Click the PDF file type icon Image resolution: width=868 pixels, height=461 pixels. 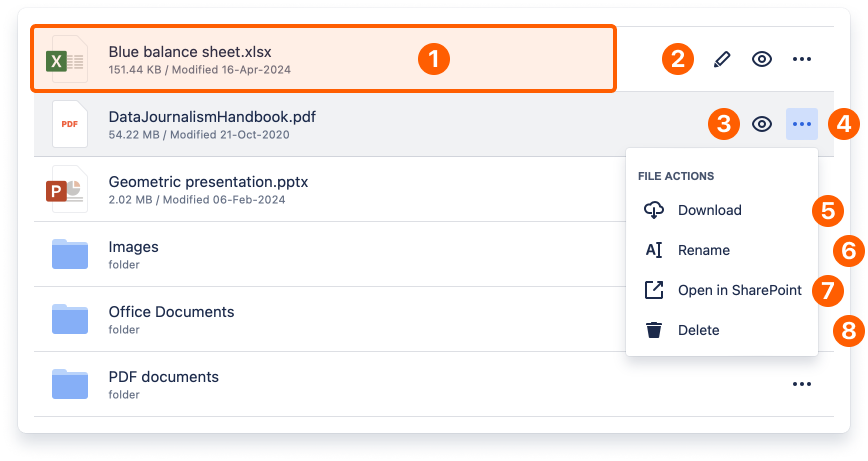coord(70,124)
